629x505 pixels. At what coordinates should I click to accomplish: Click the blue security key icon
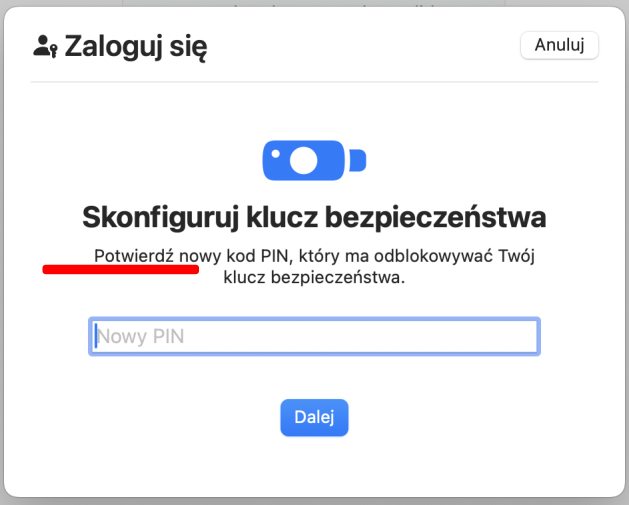click(x=305, y=160)
